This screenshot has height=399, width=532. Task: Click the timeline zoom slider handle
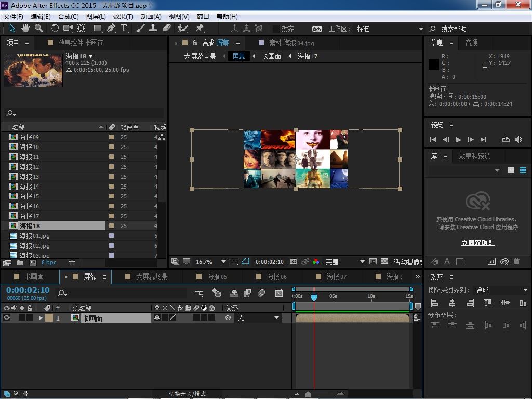pyautogui.click(x=308, y=394)
